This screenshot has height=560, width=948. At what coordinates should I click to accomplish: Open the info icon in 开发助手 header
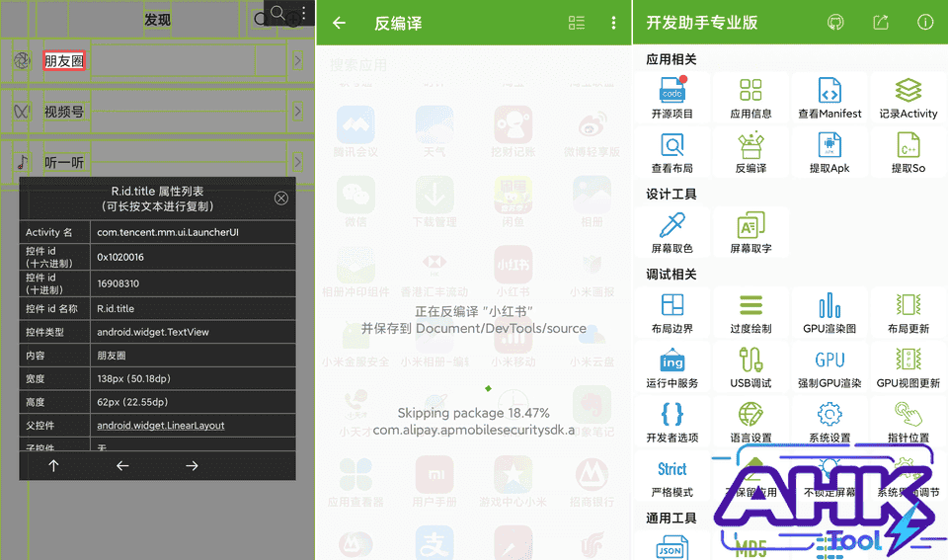pos(925,23)
